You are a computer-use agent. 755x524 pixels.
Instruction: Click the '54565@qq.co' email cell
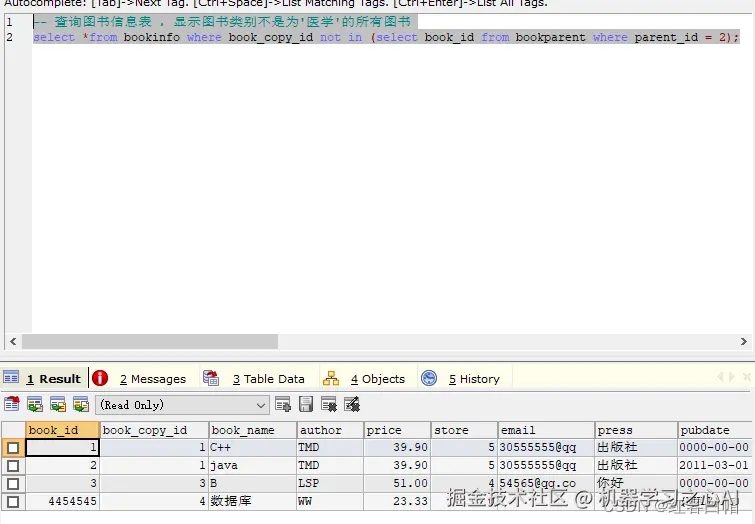pos(546,483)
